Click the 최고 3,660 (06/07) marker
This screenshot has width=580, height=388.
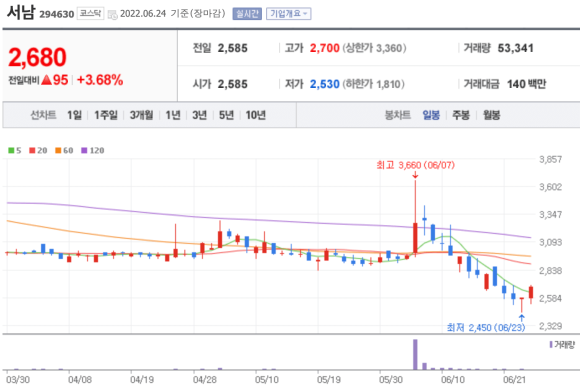click(416, 165)
